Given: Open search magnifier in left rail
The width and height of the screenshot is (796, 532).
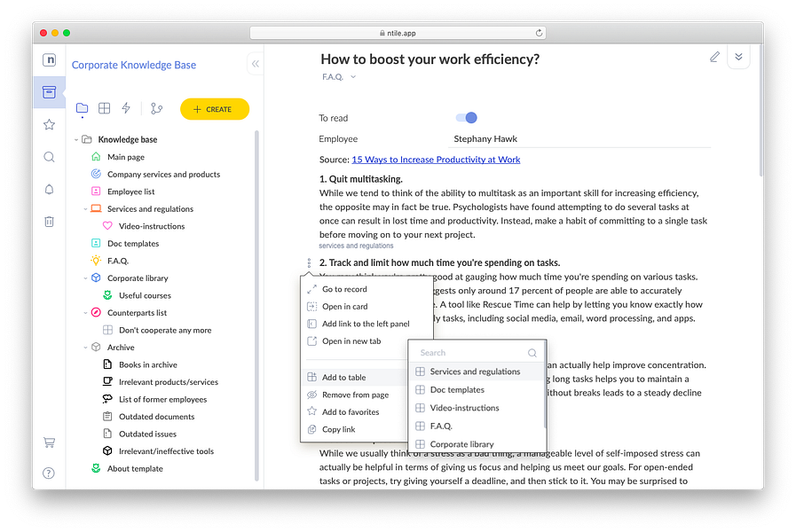Looking at the screenshot, I should coord(49,157).
